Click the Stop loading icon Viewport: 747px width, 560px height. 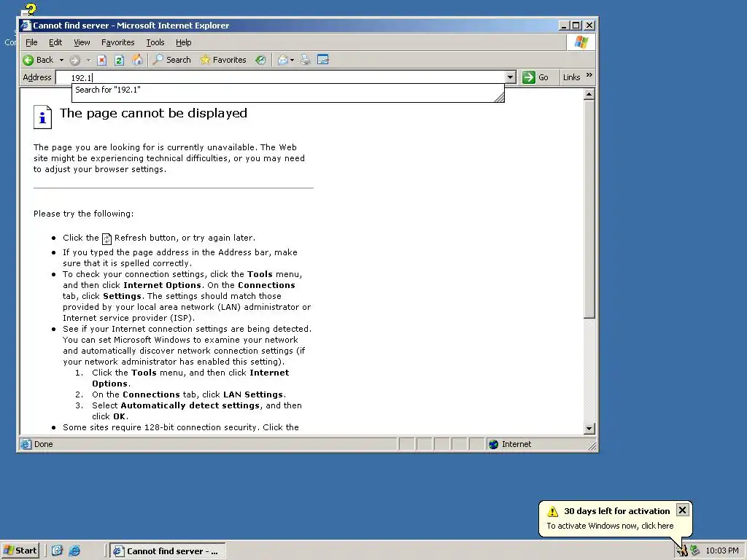pyautogui.click(x=101, y=60)
